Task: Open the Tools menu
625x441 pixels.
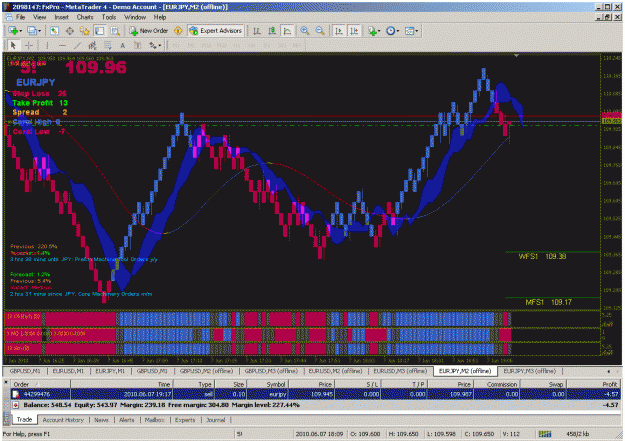Action: (x=109, y=17)
